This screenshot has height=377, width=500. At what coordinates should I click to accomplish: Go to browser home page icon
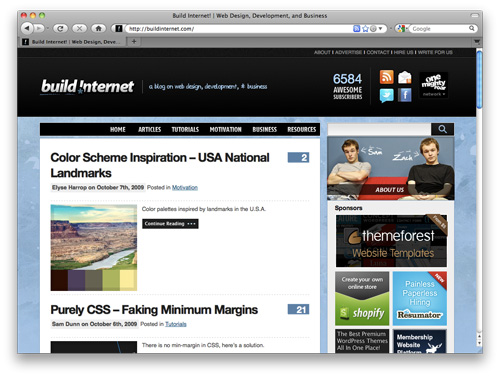[x=99, y=29]
